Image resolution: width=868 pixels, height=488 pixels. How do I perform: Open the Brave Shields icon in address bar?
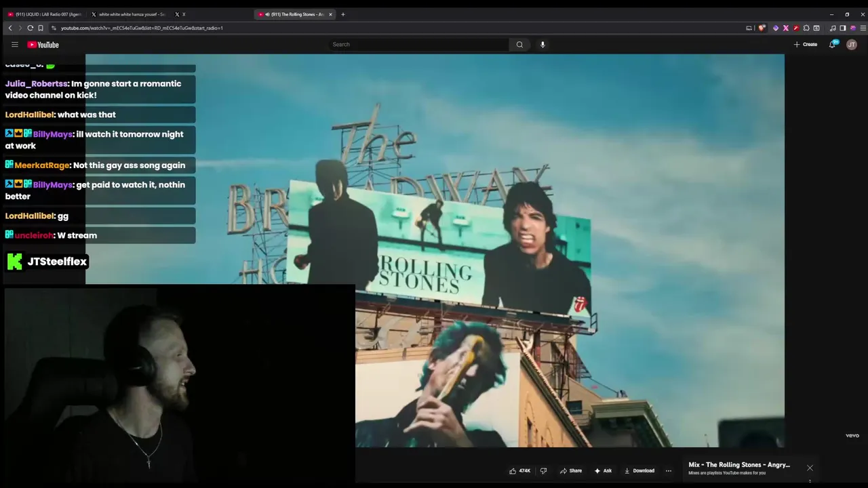762,28
